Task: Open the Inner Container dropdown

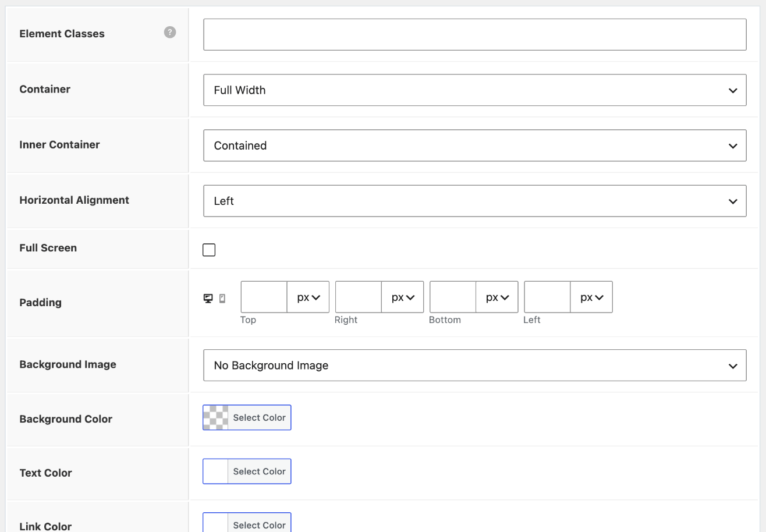Action: coord(474,146)
